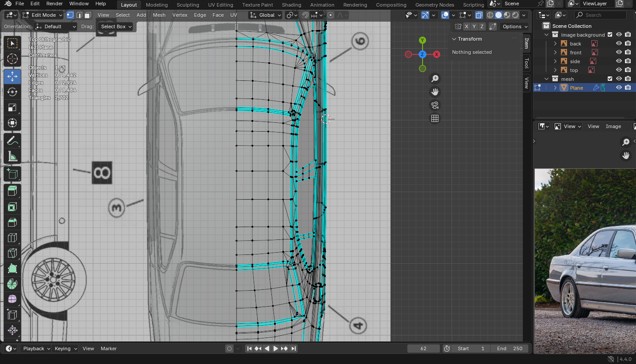Click the End frame field

point(509,349)
